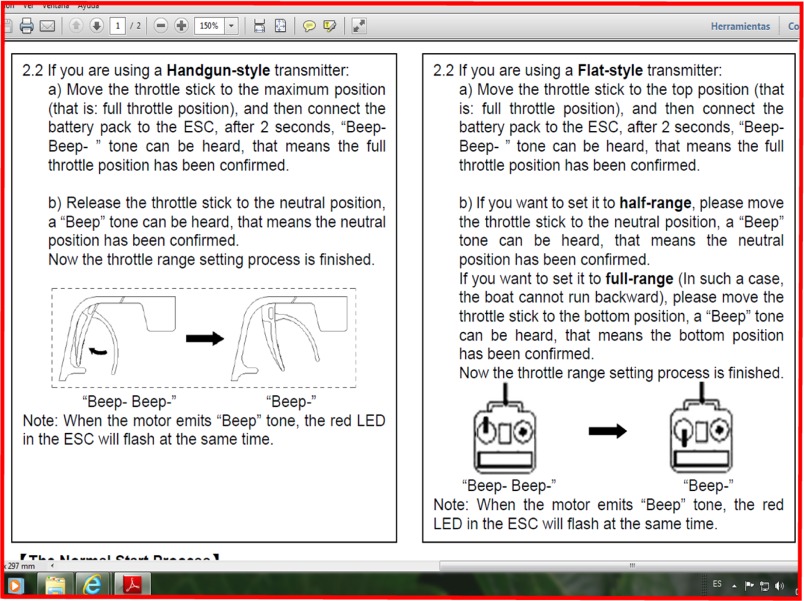Click the page number input field
The width and height of the screenshot is (804, 601).
coord(117,26)
